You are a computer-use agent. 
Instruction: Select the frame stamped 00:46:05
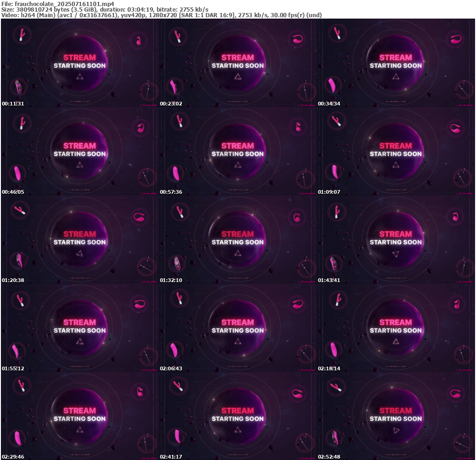[80, 151]
